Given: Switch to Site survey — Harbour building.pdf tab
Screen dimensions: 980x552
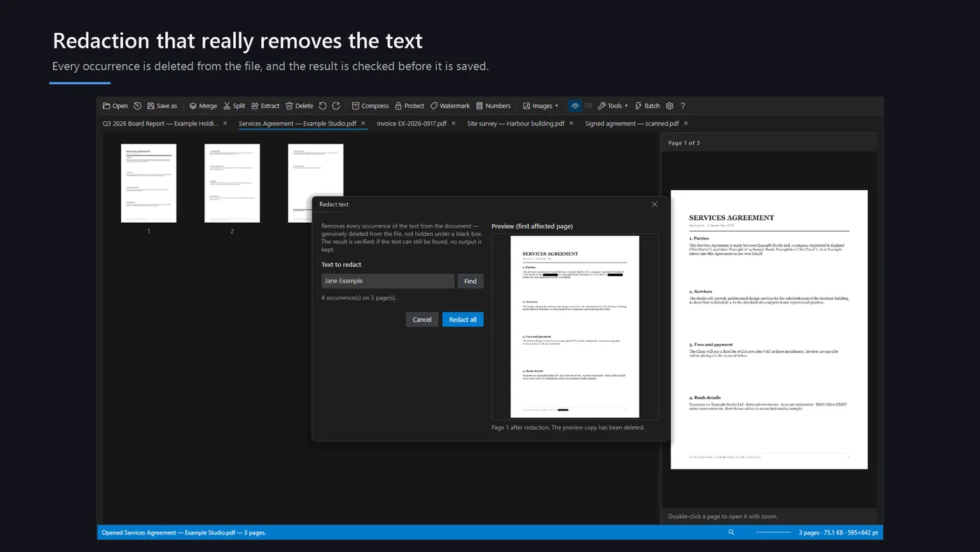Looking at the screenshot, I should [516, 123].
